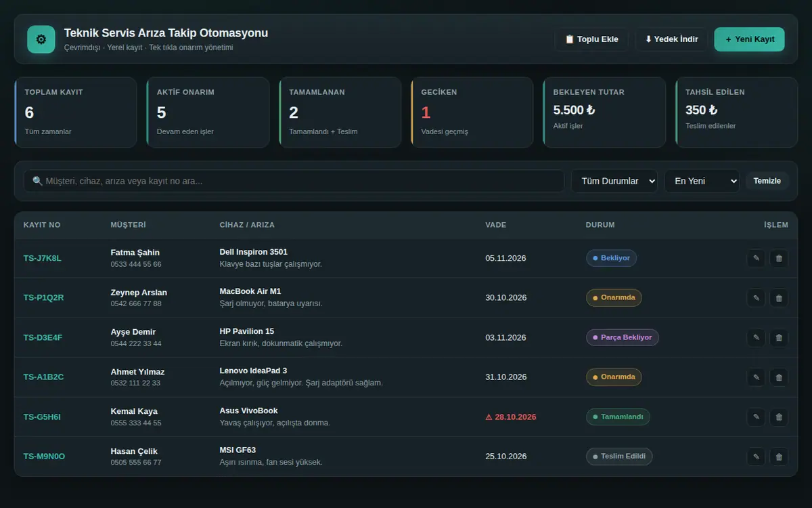Select the Toplam Kayıt stat card
The image size is (812, 508).
pos(76,112)
